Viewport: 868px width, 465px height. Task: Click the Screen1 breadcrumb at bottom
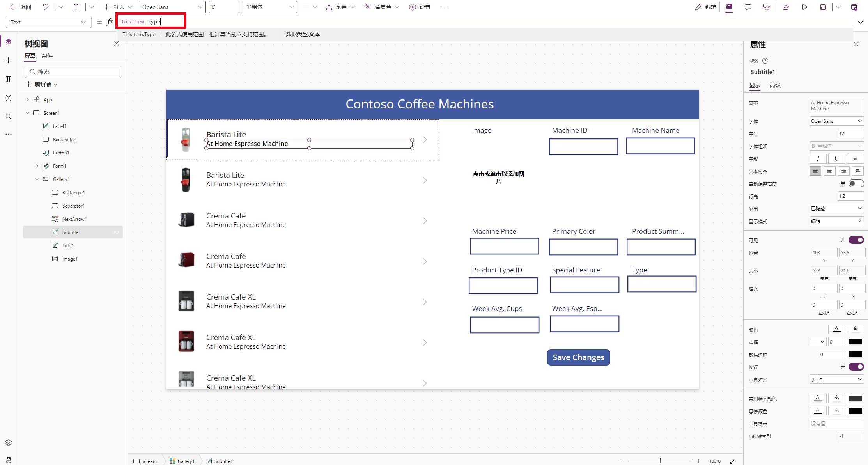[x=145, y=461]
